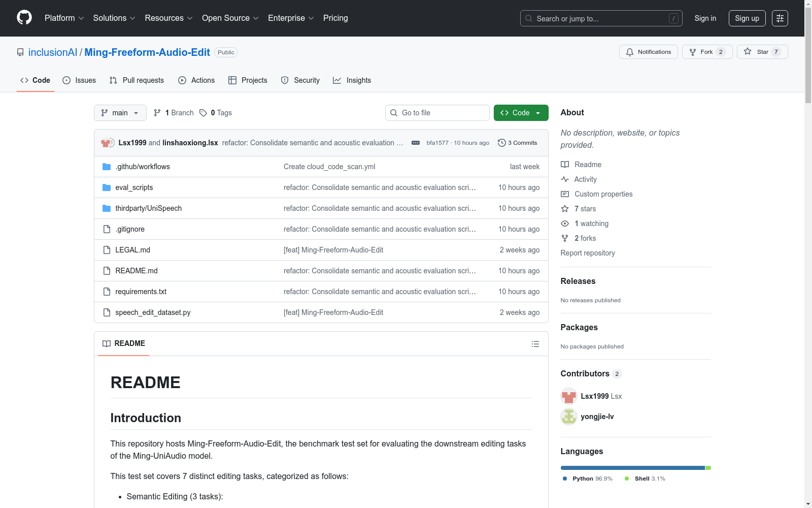Screen dimensions: 812x508
Task: Switch to the Insights tab
Action: [x=352, y=80]
